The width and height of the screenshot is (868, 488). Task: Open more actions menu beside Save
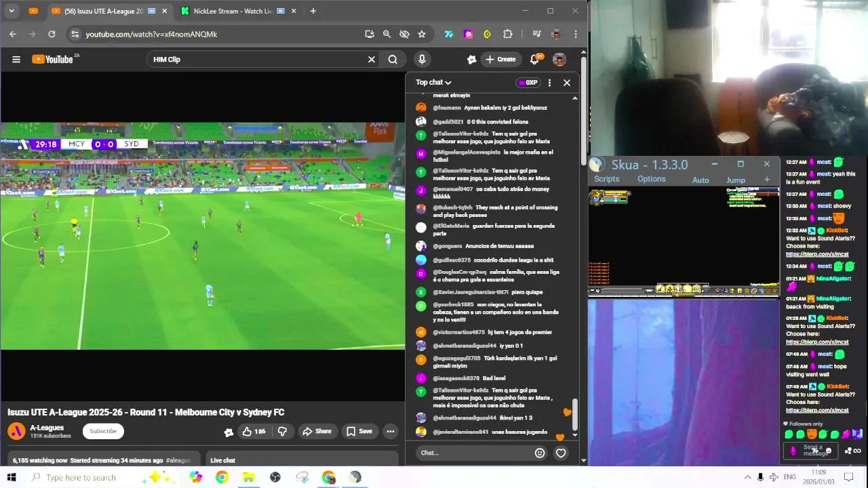pyautogui.click(x=391, y=432)
